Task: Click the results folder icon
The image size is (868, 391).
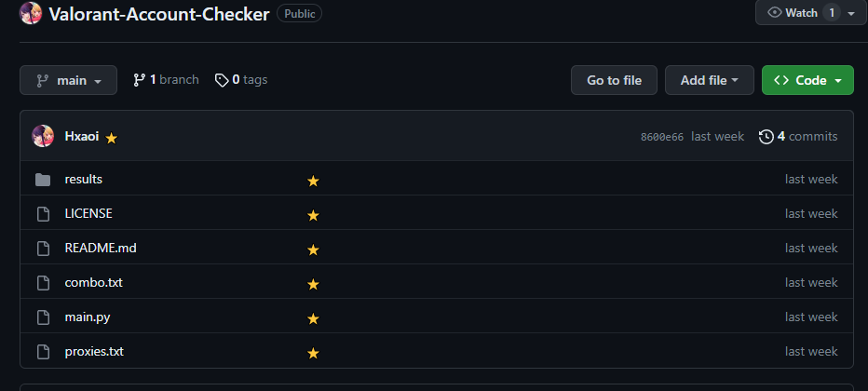Action: click(42, 180)
